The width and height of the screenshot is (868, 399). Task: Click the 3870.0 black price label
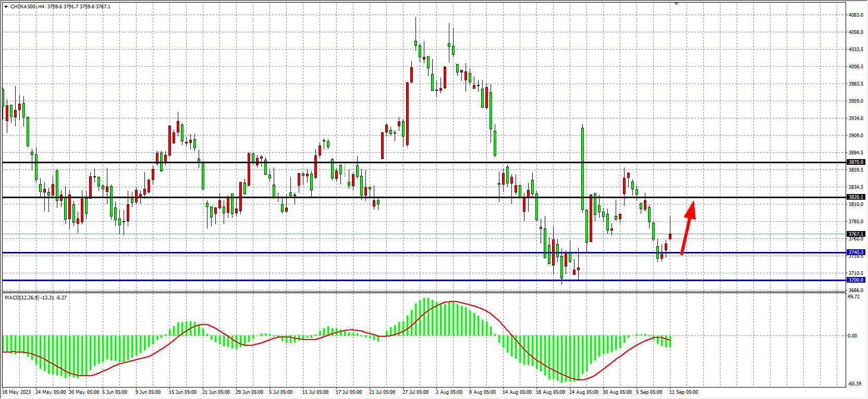[856, 162]
